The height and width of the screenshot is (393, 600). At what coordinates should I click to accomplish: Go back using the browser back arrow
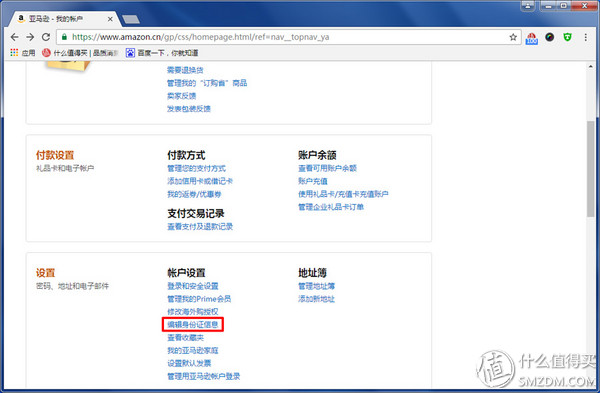(x=15, y=37)
